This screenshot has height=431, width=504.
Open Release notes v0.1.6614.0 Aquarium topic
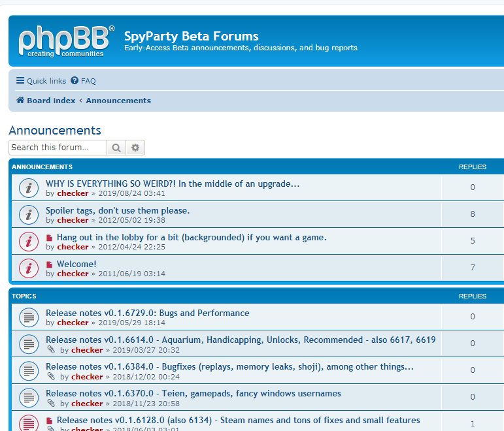click(x=241, y=340)
